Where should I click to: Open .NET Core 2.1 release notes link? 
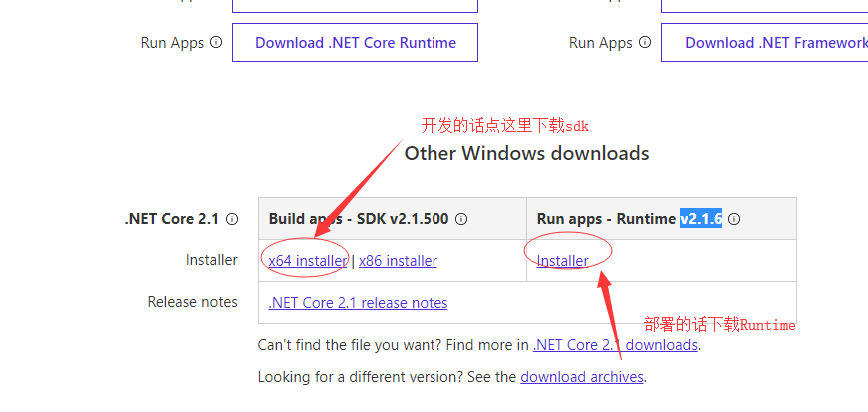[358, 302]
